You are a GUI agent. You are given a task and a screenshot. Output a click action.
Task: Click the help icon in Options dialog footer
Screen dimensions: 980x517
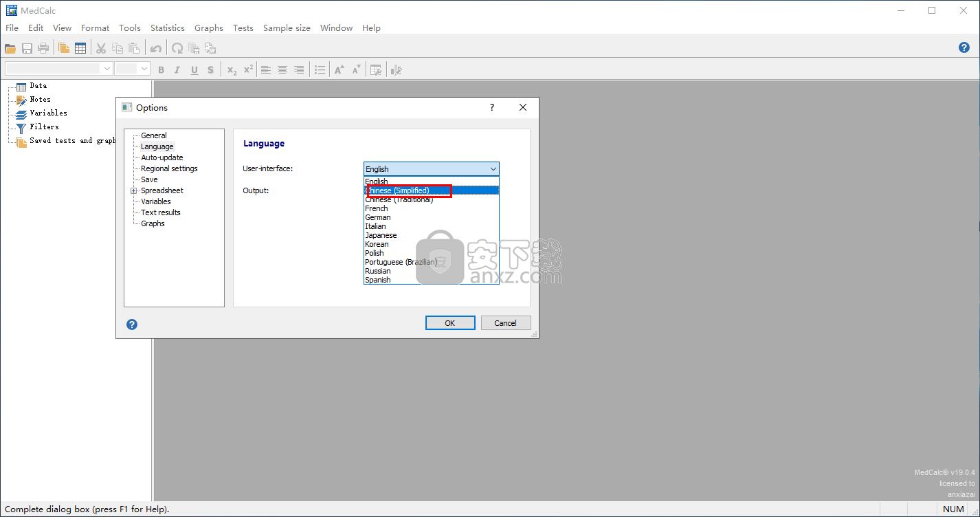pos(132,324)
